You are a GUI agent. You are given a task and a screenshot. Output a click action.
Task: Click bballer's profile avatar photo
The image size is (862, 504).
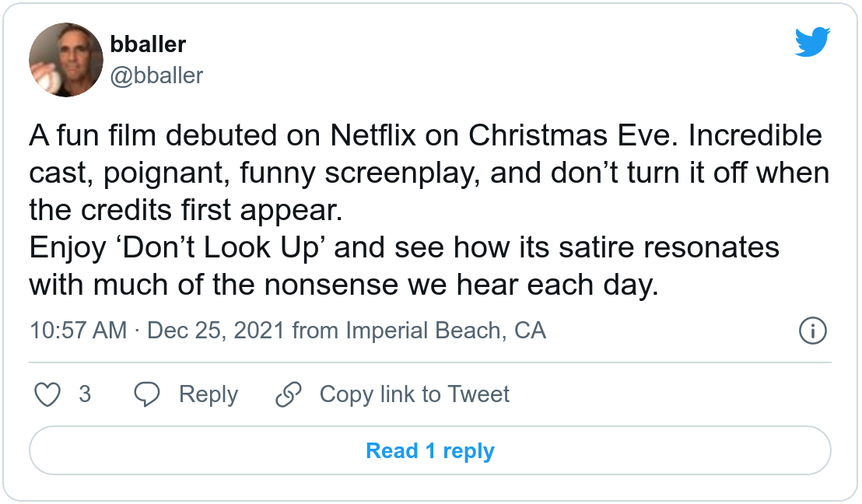click(x=66, y=60)
